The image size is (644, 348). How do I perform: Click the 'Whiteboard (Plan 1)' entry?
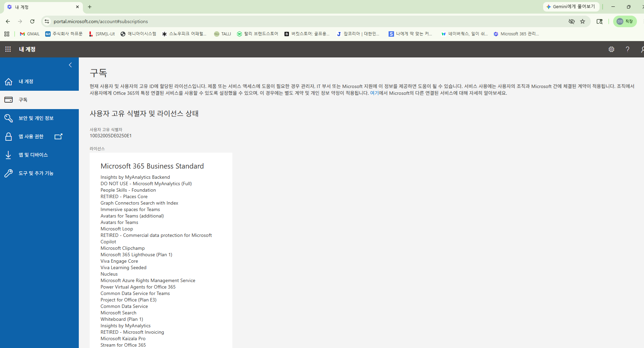click(x=122, y=319)
